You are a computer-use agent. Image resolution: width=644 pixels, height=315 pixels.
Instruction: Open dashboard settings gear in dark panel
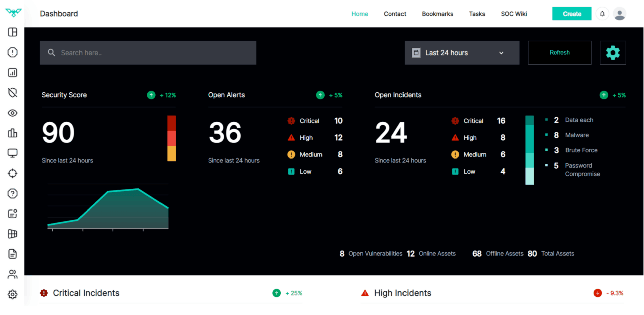[612, 52]
